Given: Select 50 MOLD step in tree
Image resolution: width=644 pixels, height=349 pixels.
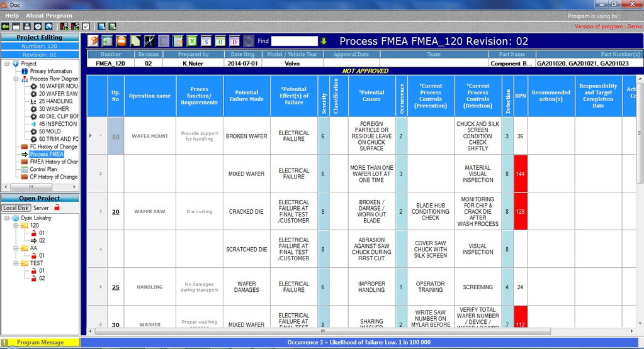Looking at the screenshot, I should pos(50,131).
